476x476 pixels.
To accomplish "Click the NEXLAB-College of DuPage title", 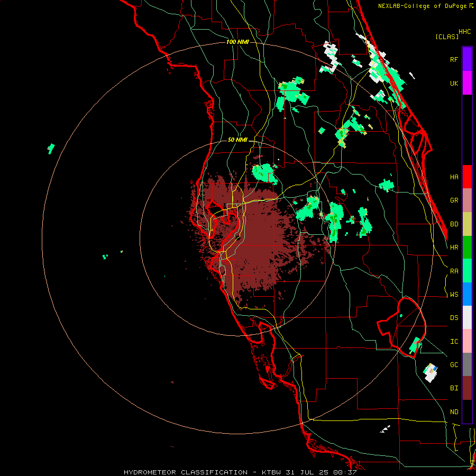I will point(422,6).
